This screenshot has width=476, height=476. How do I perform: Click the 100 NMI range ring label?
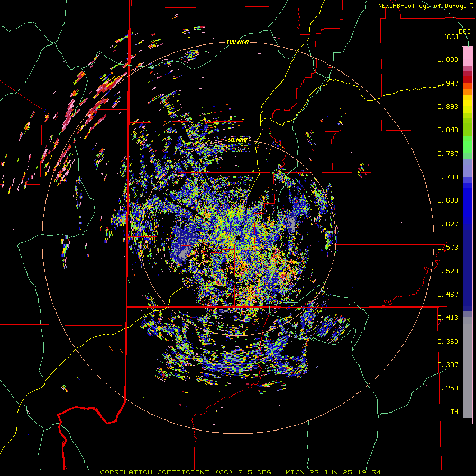click(237, 42)
